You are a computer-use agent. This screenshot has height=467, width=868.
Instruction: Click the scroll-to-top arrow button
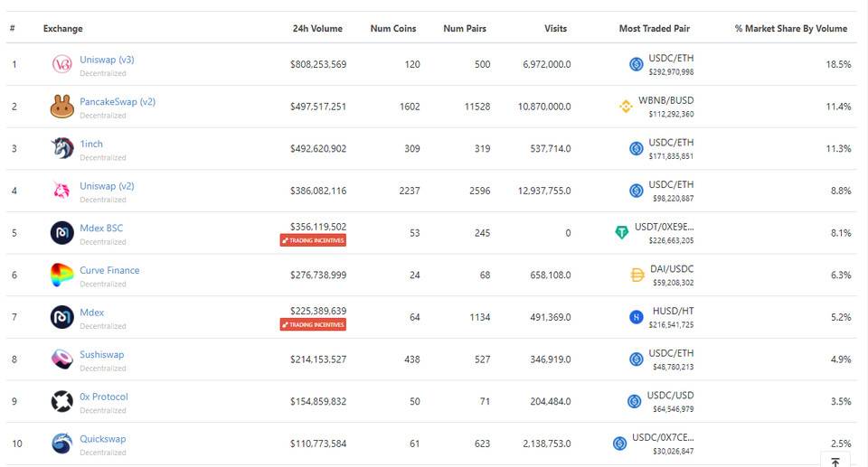pyautogui.click(x=835, y=461)
